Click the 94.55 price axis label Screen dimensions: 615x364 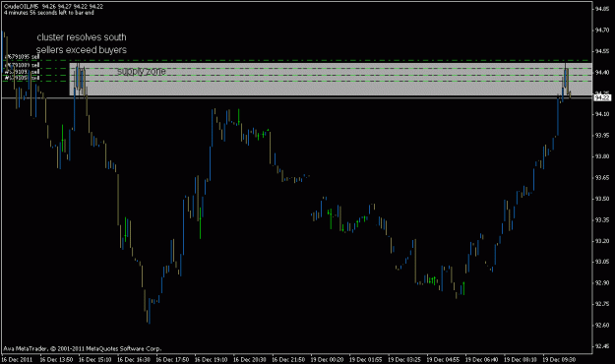(x=602, y=51)
